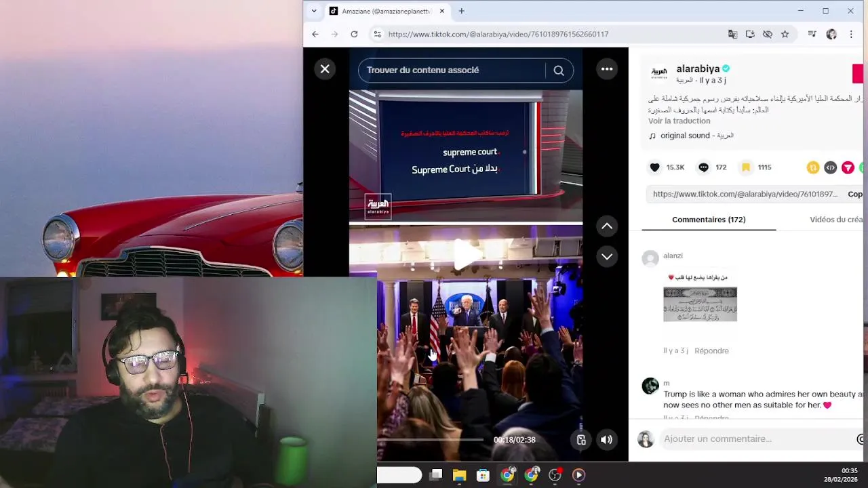Bookmark this tab with the star
The image size is (868, 488).
[785, 34]
